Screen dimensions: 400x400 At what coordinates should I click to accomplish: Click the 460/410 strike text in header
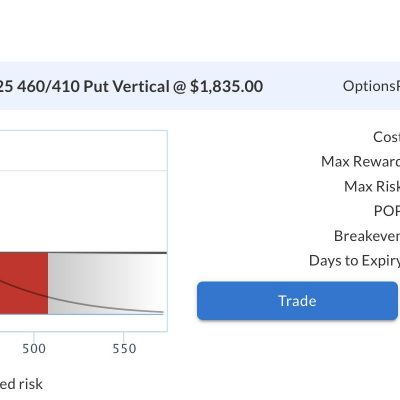pos(48,87)
